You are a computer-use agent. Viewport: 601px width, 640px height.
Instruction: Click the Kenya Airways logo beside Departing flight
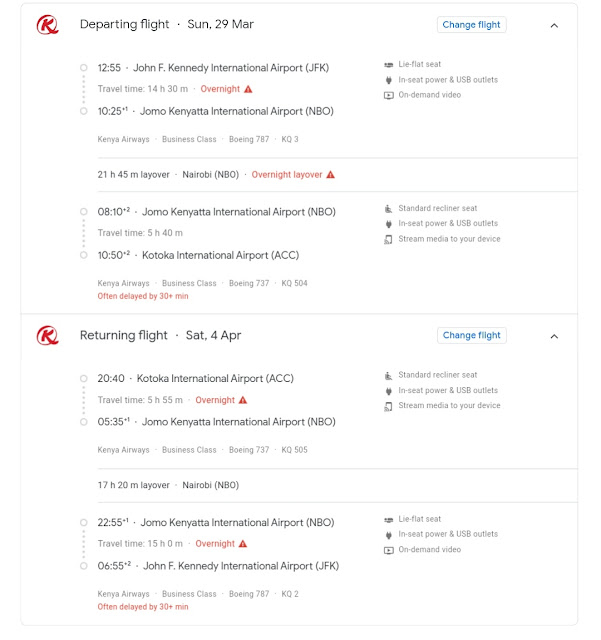pyautogui.click(x=48, y=25)
